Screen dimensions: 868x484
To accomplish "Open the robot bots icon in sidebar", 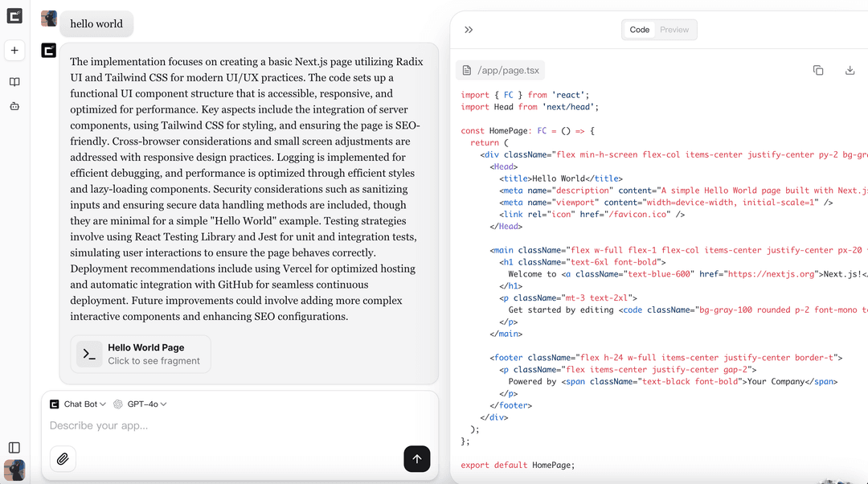I will point(14,106).
